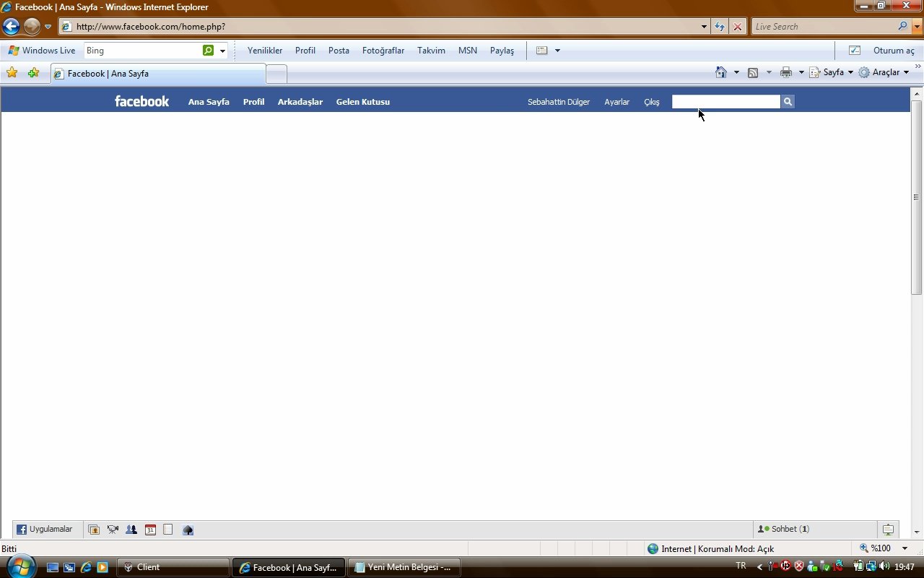The height and width of the screenshot is (578, 924).
Task: Click the browser Forward arrow button
Action: tap(32, 27)
